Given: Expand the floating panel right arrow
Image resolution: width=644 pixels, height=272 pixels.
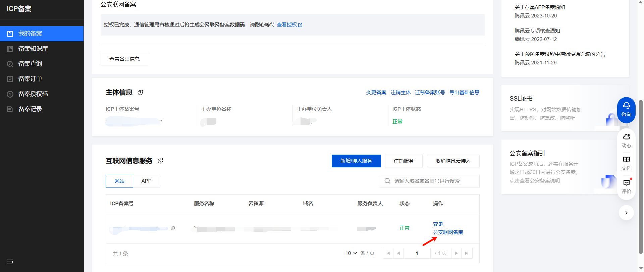Looking at the screenshot, I should tap(626, 213).
